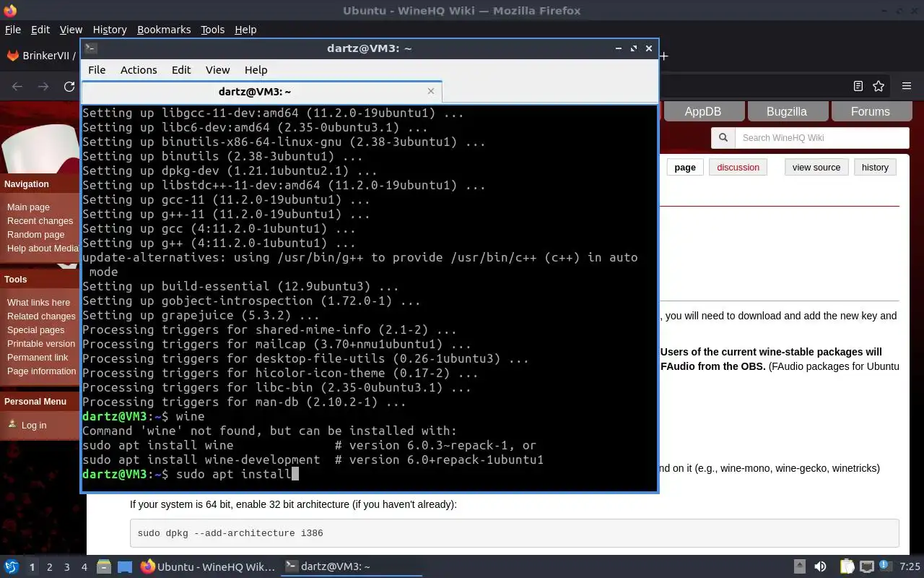Viewport: 924px width, 578px height.
Task: Open the Navigation sidebar heading
Action: [27, 184]
